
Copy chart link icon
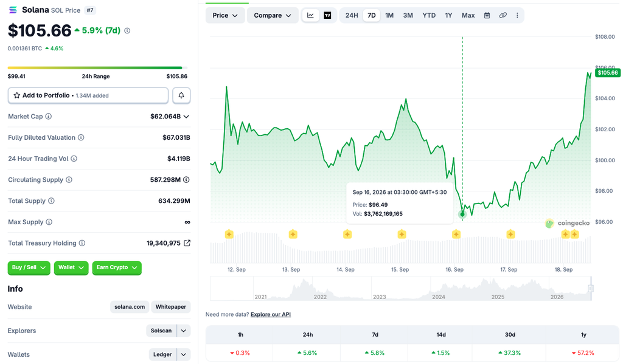[x=503, y=15]
